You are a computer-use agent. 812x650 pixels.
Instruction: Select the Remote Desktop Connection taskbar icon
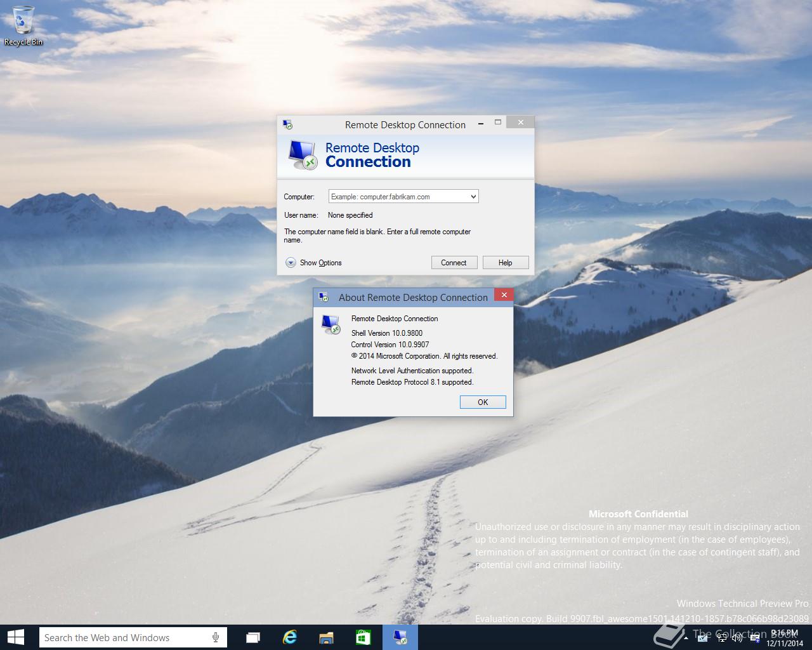pyautogui.click(x=400, y=637)
